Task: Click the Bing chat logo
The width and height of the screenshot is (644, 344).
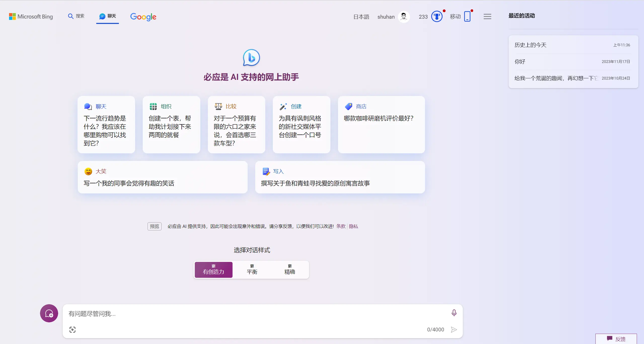Action: (x=251, y=58)
